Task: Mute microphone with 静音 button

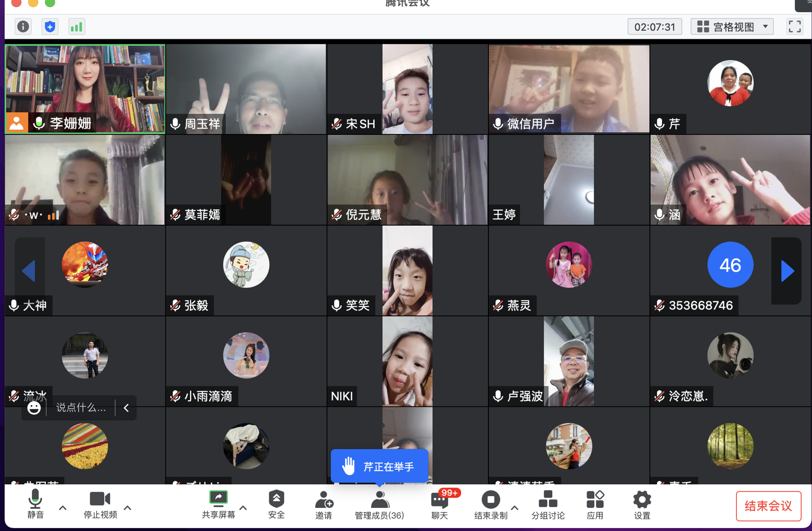Action: coord(35,505)
